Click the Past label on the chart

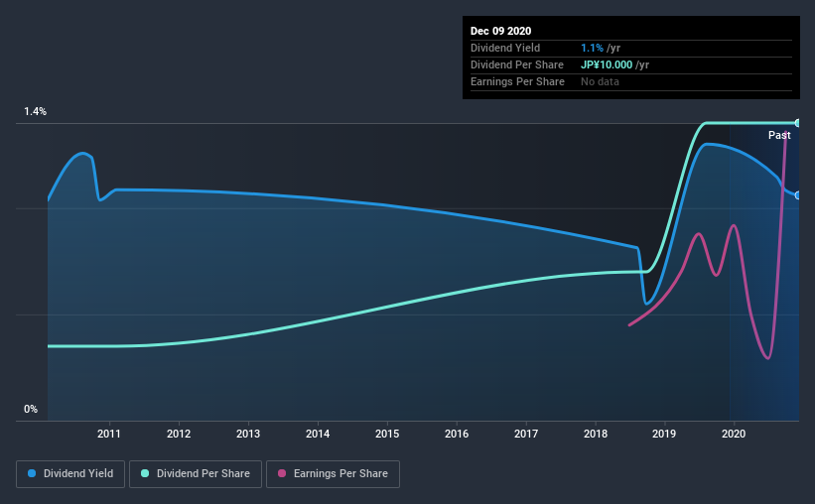pos(779,135)
